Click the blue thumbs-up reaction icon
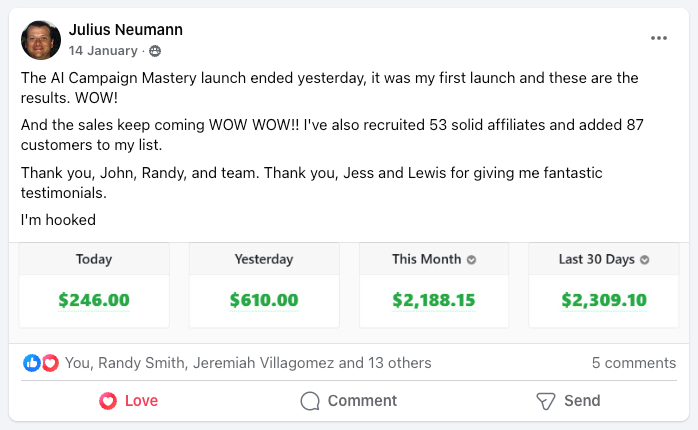 (x=32, y=363)
